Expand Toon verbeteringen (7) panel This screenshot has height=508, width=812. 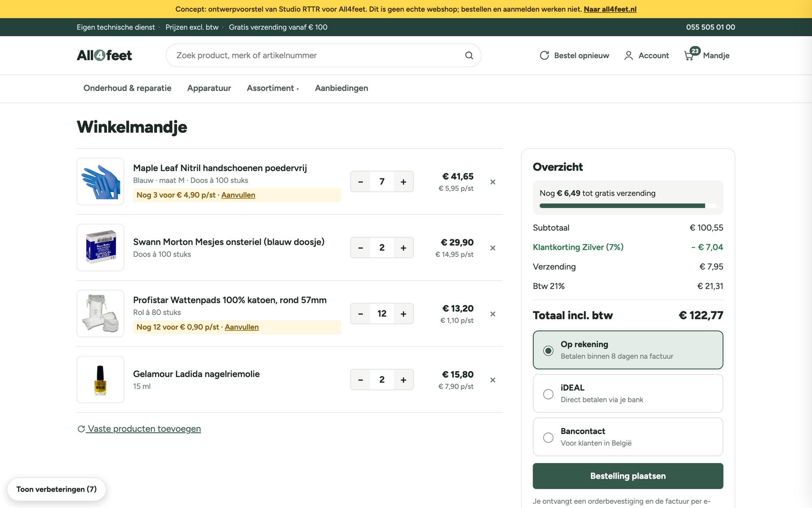56,489
